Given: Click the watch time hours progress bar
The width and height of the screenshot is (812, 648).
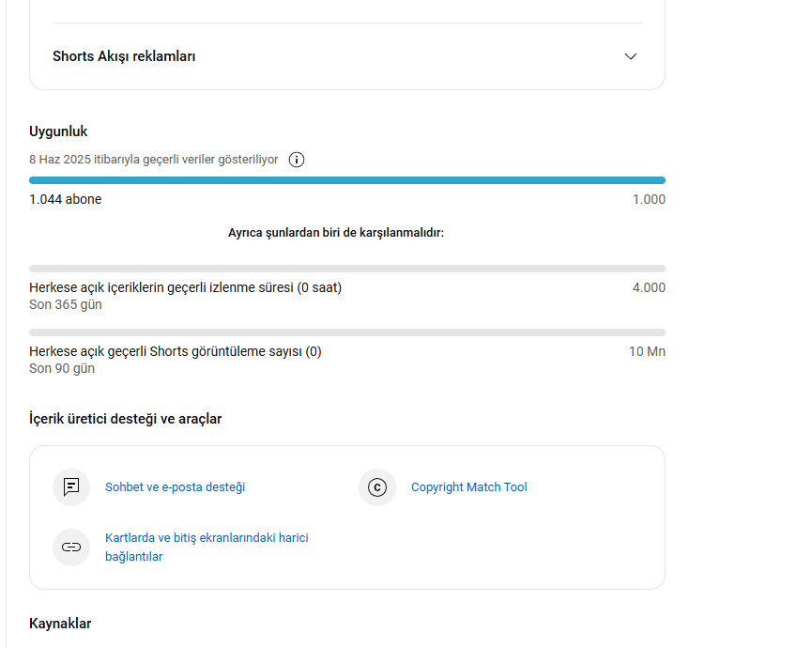Looking at the screenshot, I should [347, 269].
